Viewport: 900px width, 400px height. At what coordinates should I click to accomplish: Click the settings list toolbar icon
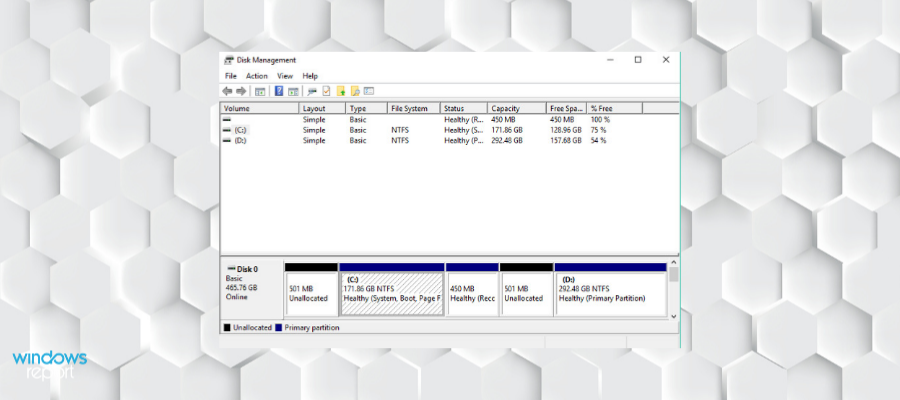(369, 91)
